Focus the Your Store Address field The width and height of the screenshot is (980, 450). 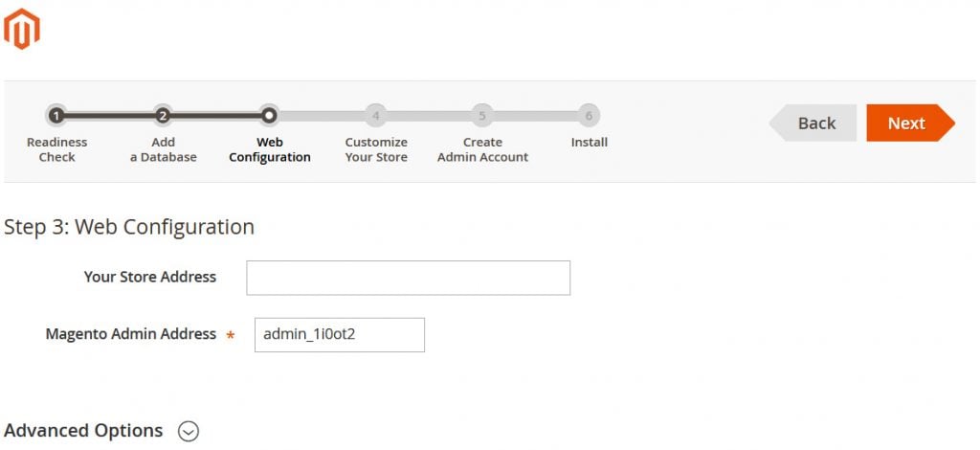[408, 278]
